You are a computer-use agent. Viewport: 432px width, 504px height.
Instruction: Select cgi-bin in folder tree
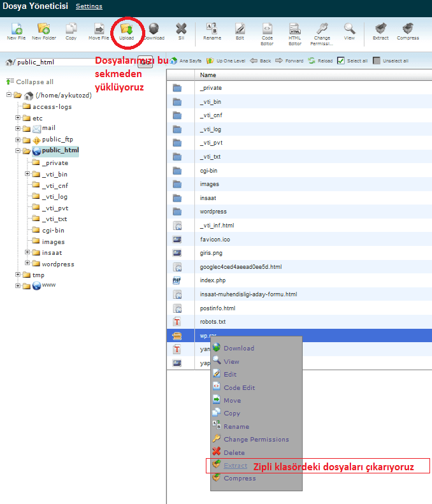53,231
